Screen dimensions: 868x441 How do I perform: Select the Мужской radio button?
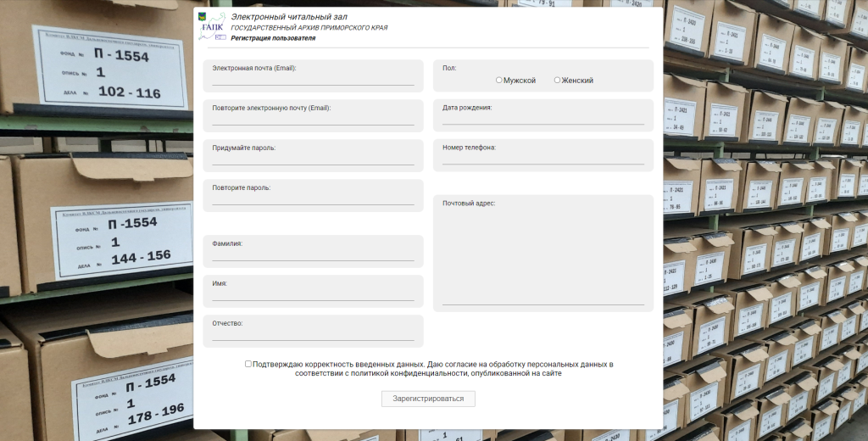(499, 81)
